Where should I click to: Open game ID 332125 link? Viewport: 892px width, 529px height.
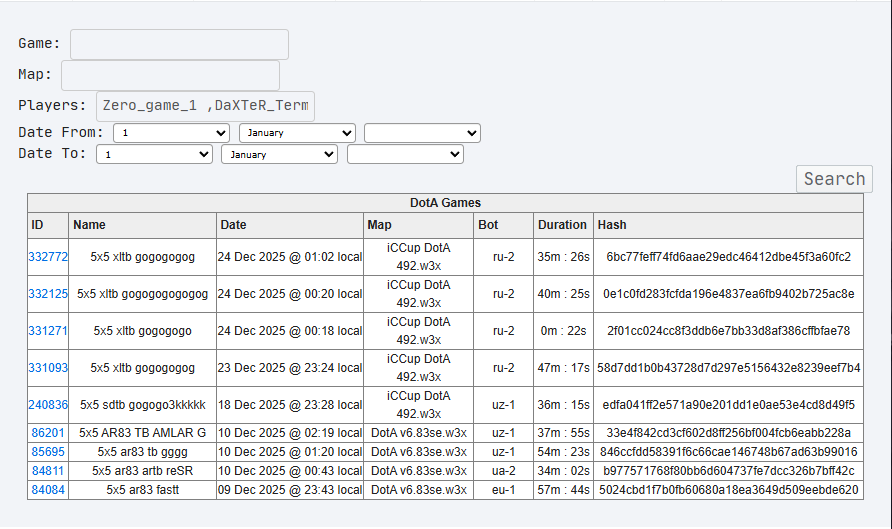(x=48, y=294)
